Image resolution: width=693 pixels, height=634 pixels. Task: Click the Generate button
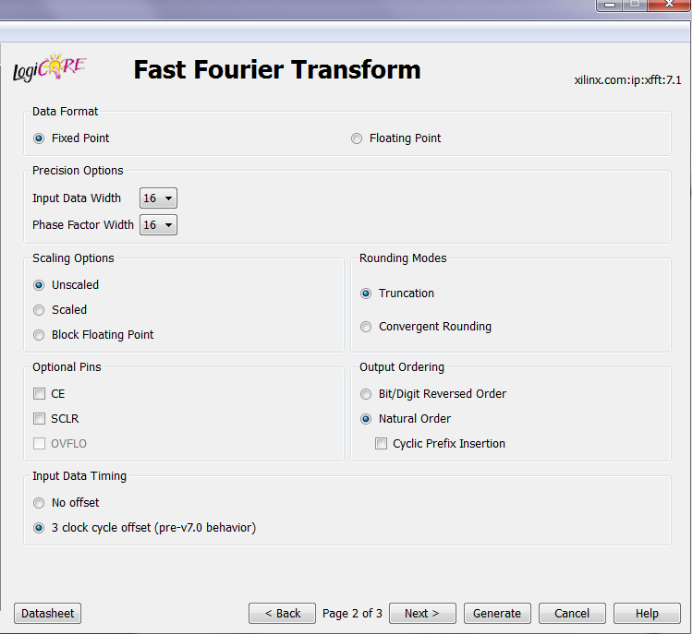pos(497,613)
